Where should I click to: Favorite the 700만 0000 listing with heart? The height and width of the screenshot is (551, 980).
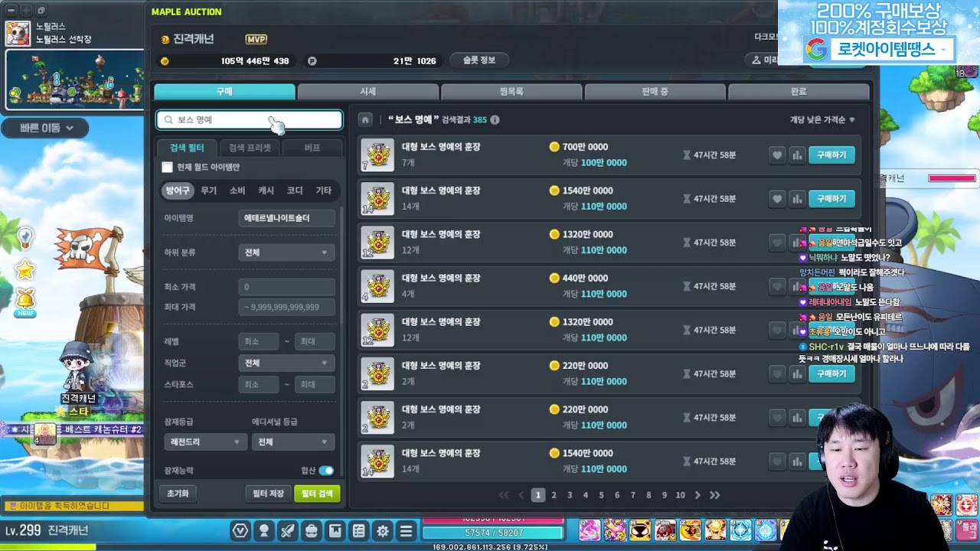777,155
